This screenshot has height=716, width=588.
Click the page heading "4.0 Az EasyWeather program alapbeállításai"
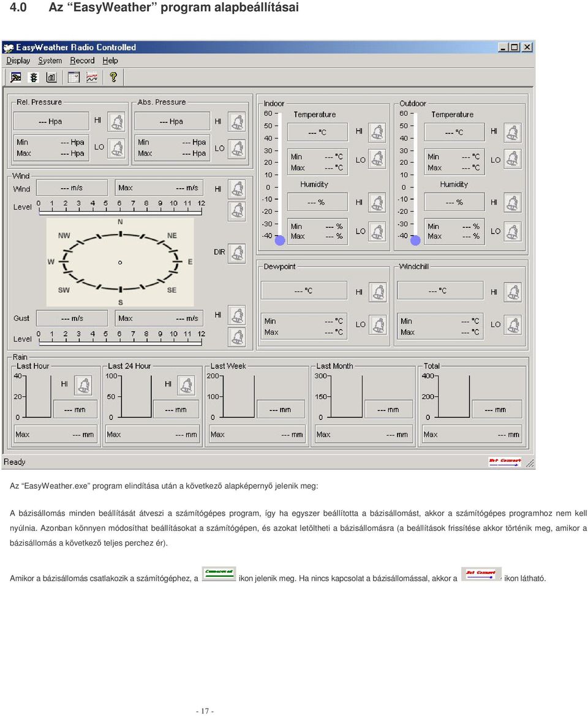point(154,7)
